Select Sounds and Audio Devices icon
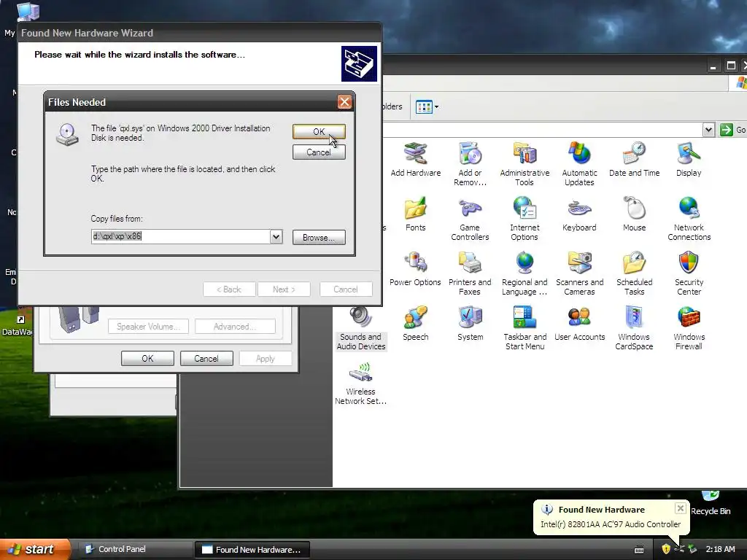 coord(360,328)
